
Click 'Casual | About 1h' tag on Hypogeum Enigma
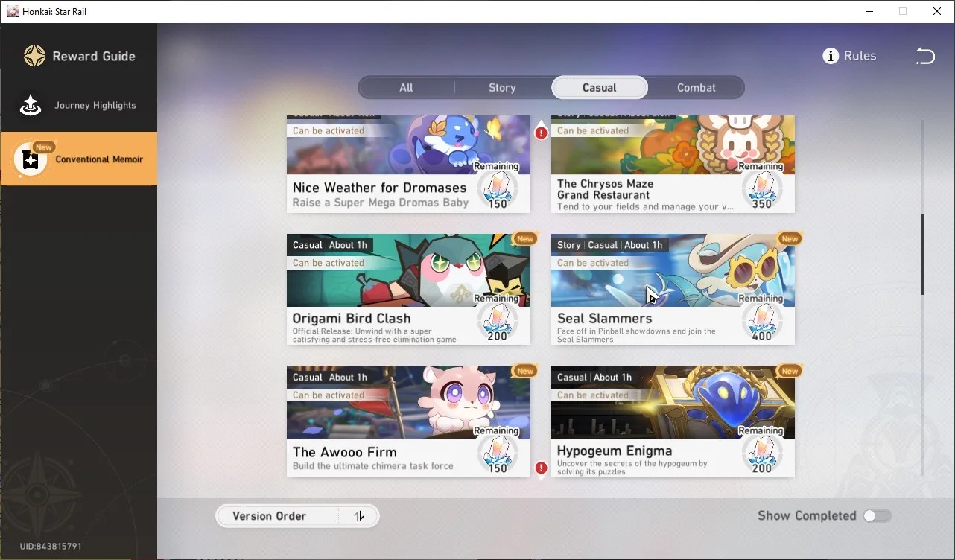point(594,378)
